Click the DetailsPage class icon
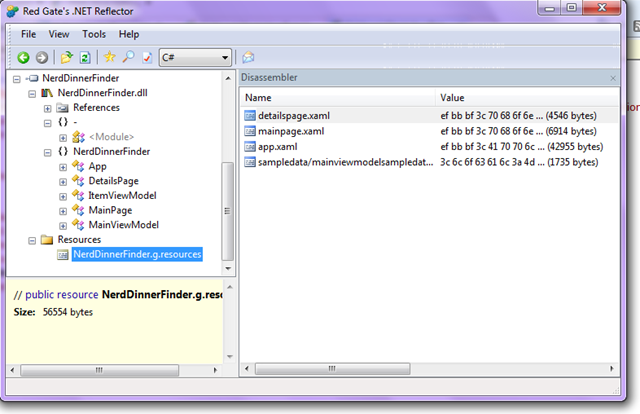The image size is (640, 414). [x=78, y=181]
